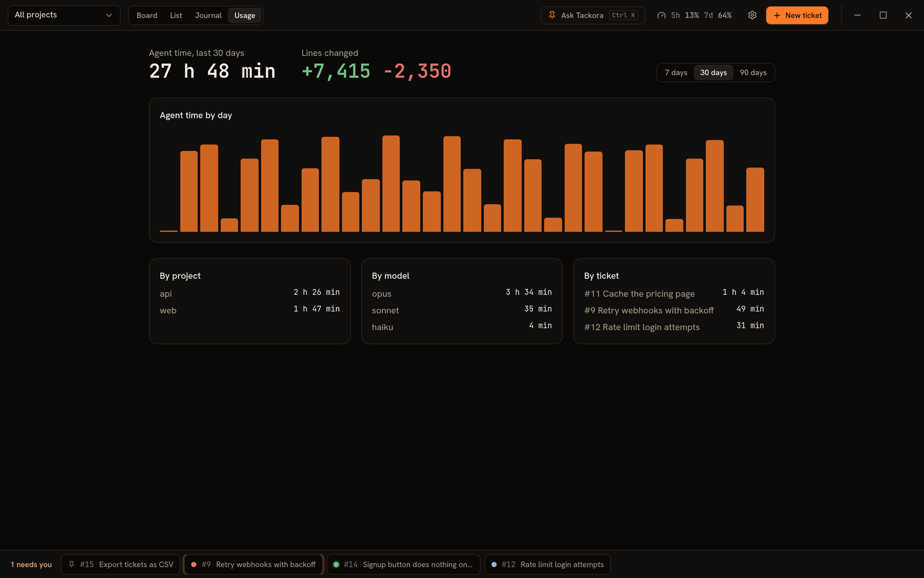
Task: Click the pin icon in Ask Tackora
Action: (552, 15)
